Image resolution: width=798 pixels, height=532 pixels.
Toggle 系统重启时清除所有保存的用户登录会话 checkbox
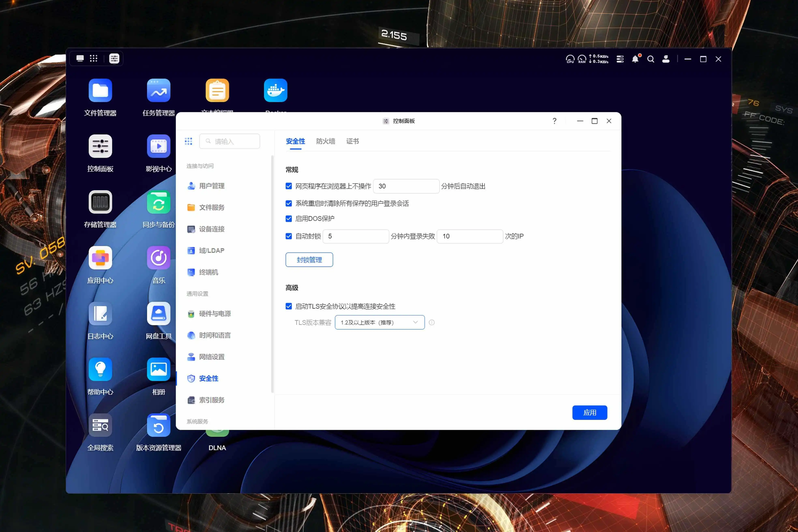[x=289, y=203]
